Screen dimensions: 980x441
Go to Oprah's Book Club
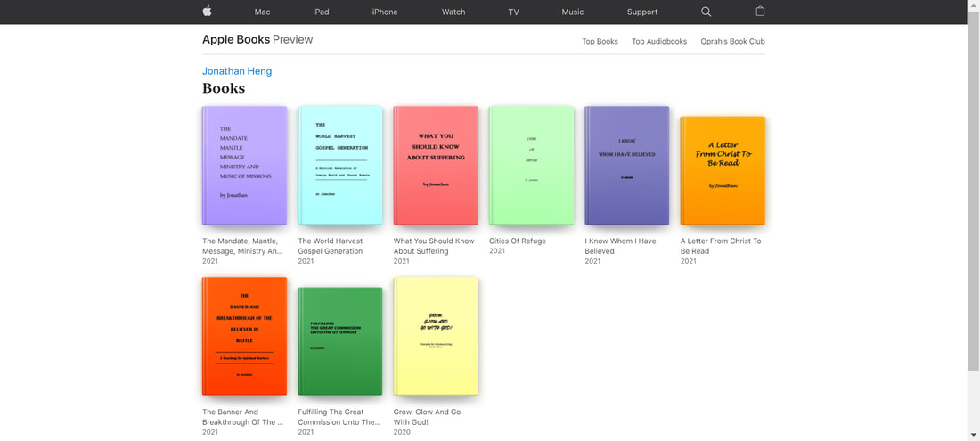[732, 41]
